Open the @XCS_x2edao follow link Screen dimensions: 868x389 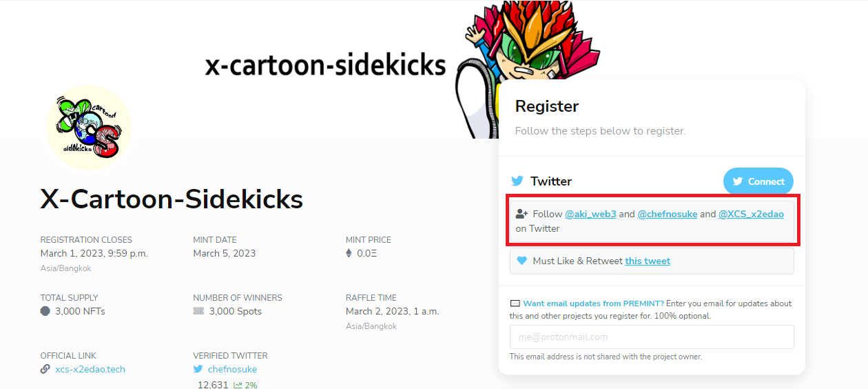pyautogui.click(x=751, y=214)
